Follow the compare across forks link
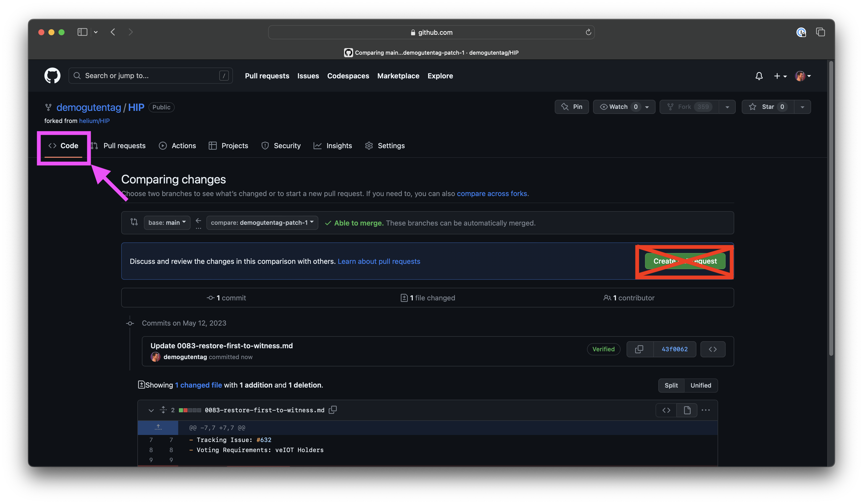The height and width of the screenshot is (504, 863). point(491,194)
